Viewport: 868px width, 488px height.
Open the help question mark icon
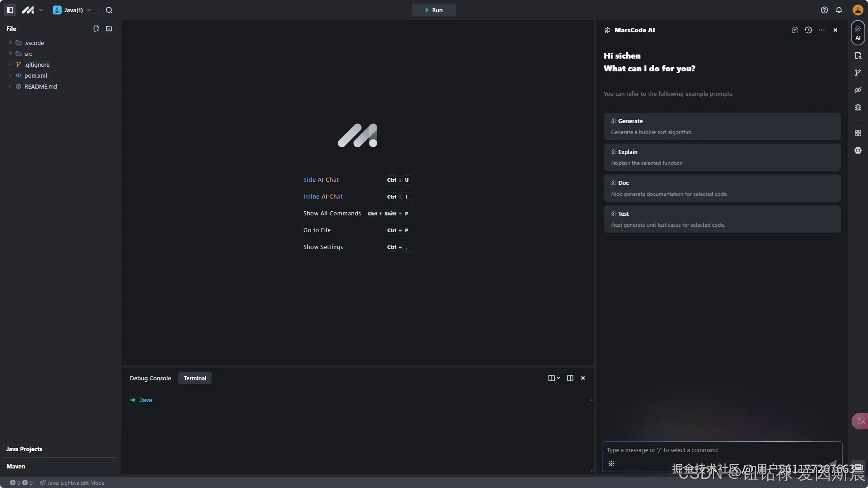pos(824,10)
